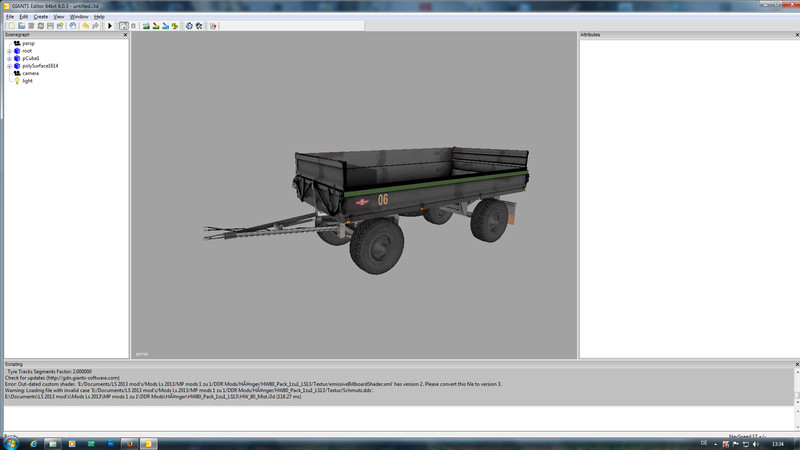The width and height of the screenshot is (800, 450).
Task: Select the terrain tool with the red arrow
Action: click(156, 26)
